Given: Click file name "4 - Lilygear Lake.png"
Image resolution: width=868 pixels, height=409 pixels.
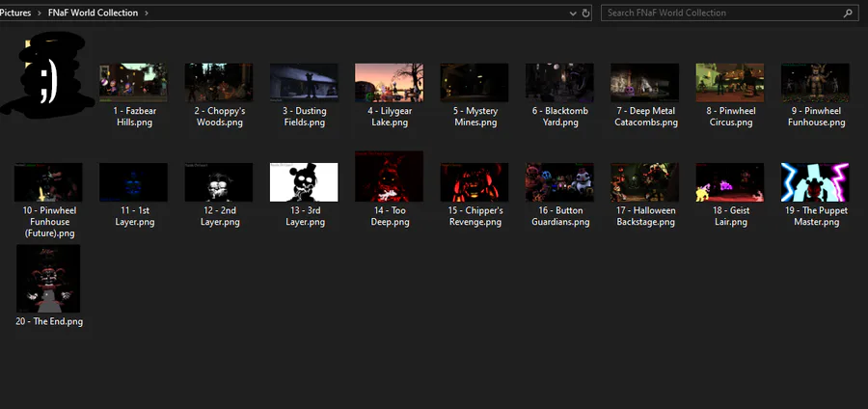Looking at the screenshot, I should click(390, 117).
